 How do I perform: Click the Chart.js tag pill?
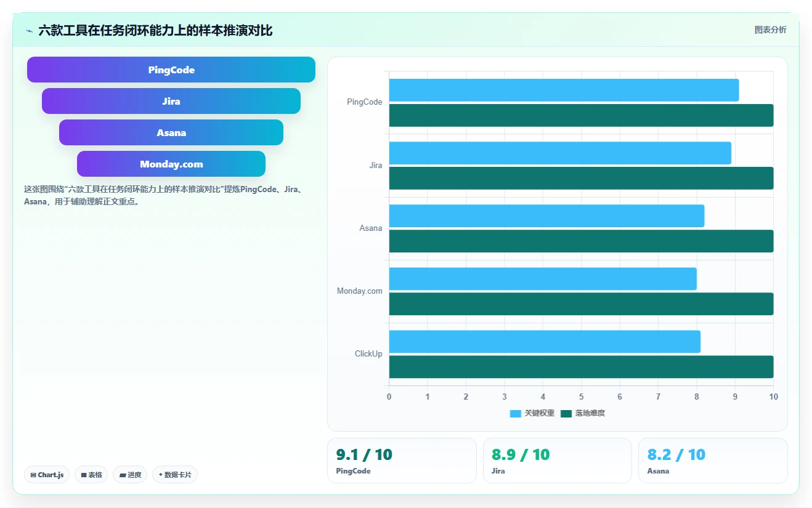[x=47, y=475]
